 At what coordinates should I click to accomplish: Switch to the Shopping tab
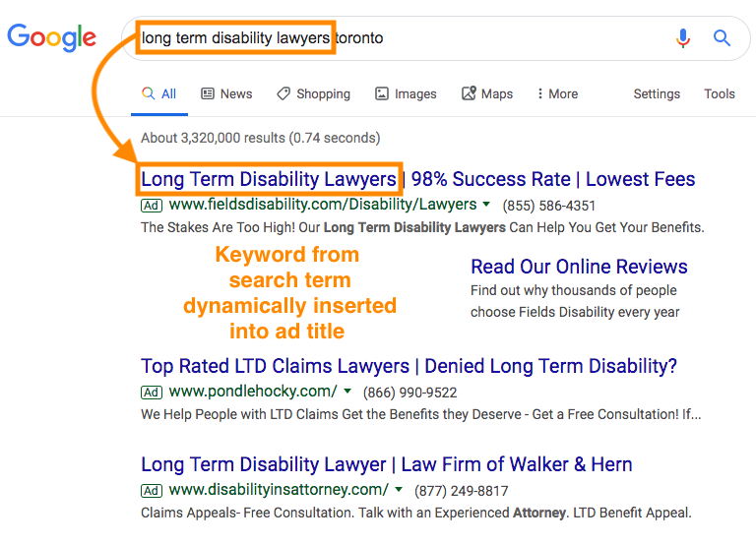point(314,94)
